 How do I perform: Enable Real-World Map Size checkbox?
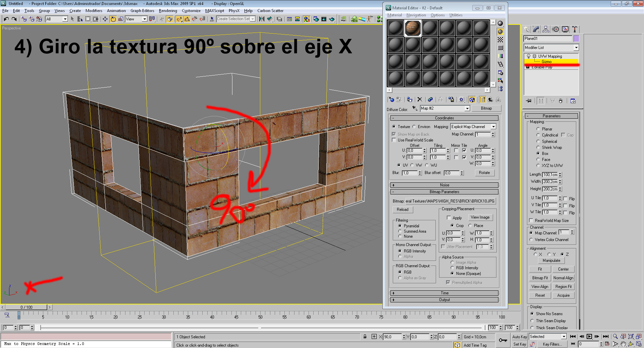pos(531,221)
